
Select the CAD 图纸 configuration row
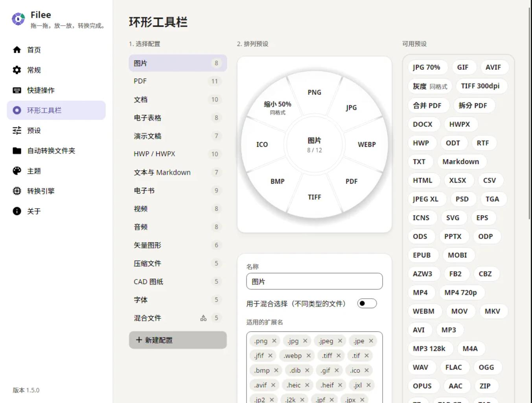click(x=178, y=281)
